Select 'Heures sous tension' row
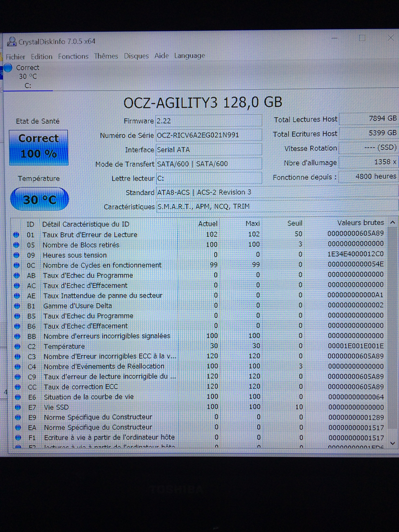Screen dimensions: 399x532 coord(199,255)
